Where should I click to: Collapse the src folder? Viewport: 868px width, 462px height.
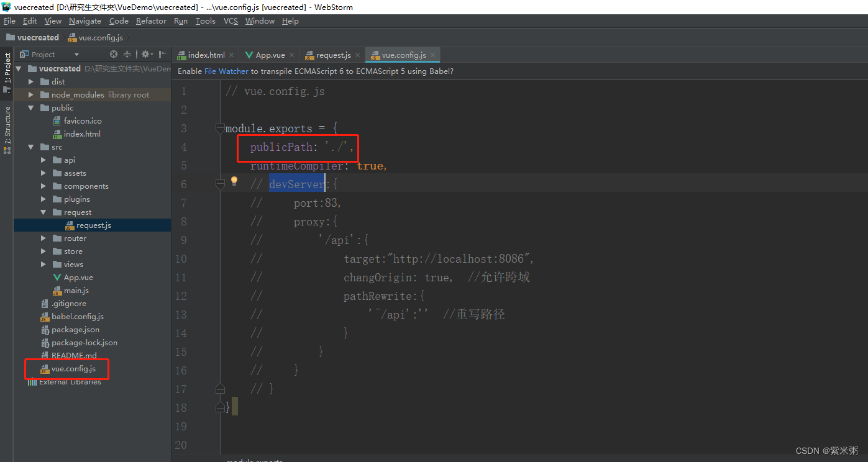[x=31, y=147]
